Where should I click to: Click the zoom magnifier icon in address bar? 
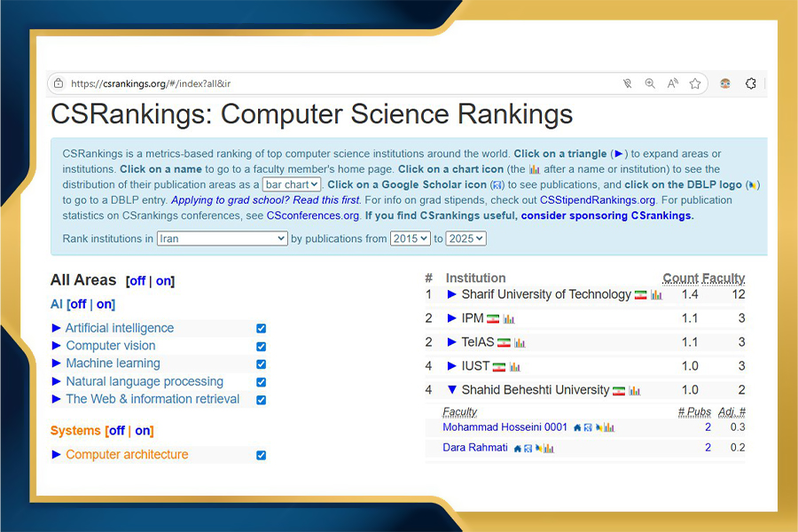(x=650, y=83)
